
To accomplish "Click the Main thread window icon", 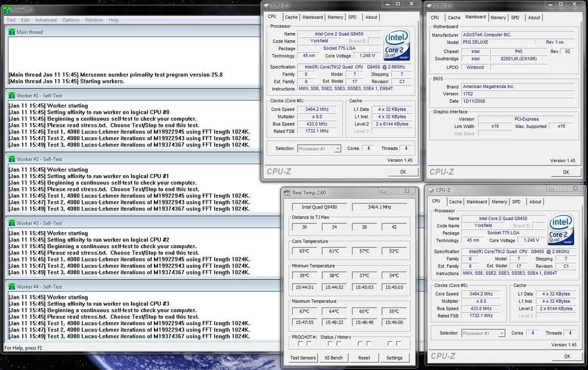I will [11, 32].
